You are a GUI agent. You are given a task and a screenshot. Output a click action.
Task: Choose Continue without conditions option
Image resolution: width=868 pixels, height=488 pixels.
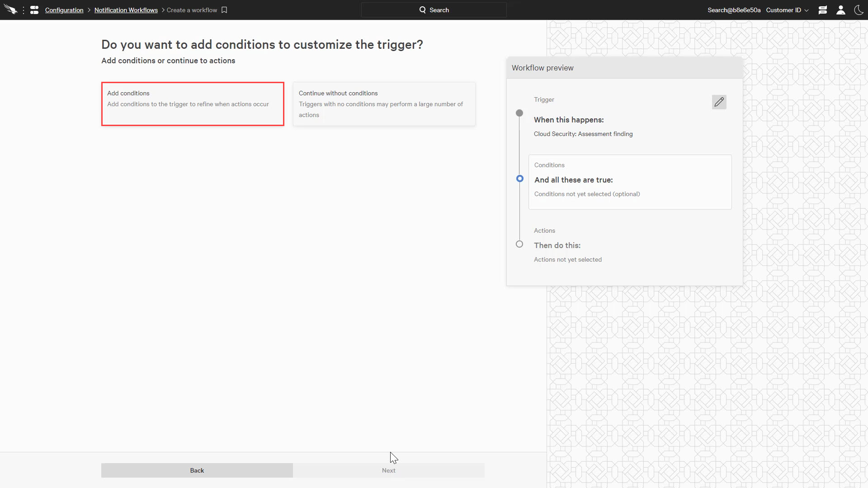pyautogui.click(x=384, y=104)
